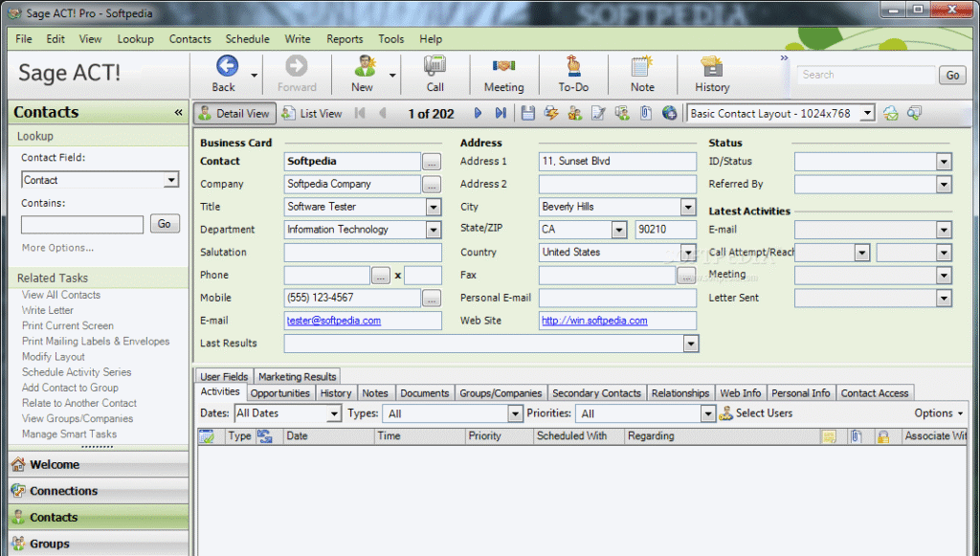Open the Dates filter dropdown
Screen dimensions: 980x556
334,413
